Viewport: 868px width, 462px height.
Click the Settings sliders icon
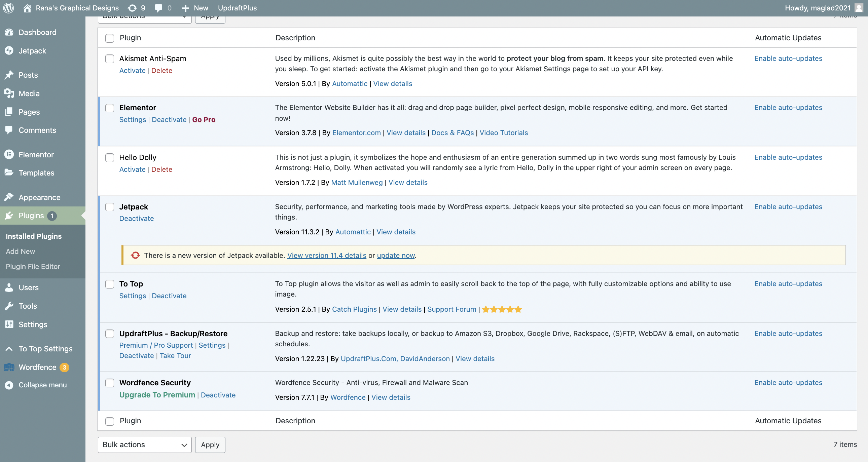(x=9, y=324)
